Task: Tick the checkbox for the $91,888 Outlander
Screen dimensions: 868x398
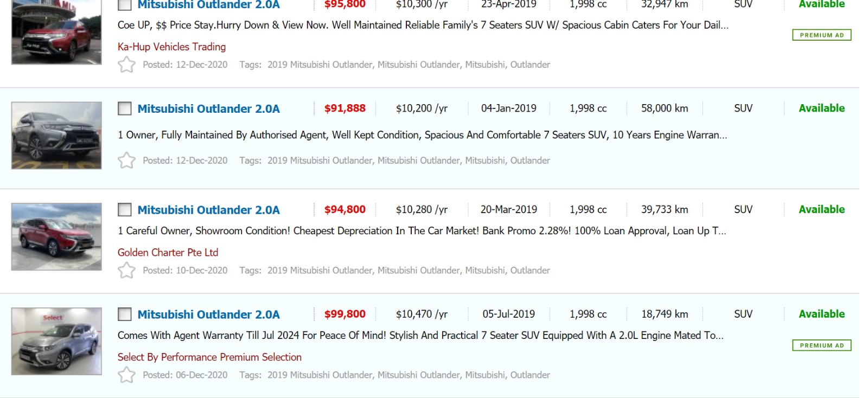Action: click(x=125, y=108)
